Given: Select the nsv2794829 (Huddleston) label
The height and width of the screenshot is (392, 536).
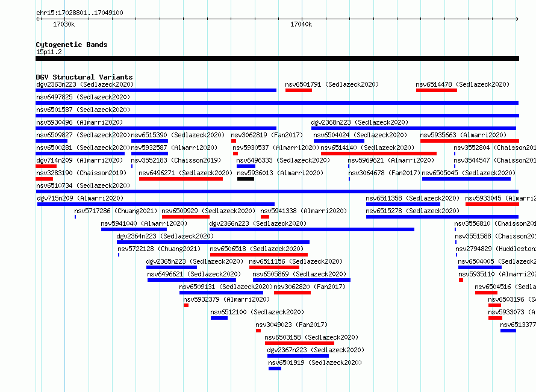Looking at the screenshot, I should point(495,249).
